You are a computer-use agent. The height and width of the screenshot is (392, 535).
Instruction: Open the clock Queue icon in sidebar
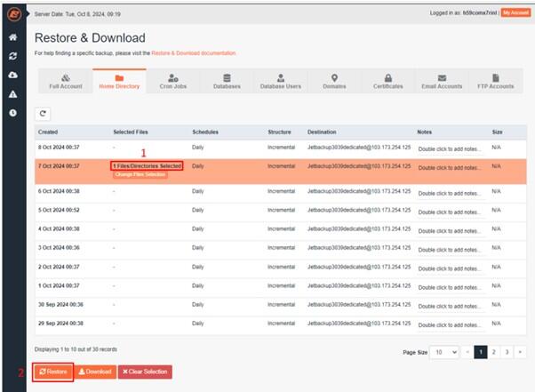13,113
